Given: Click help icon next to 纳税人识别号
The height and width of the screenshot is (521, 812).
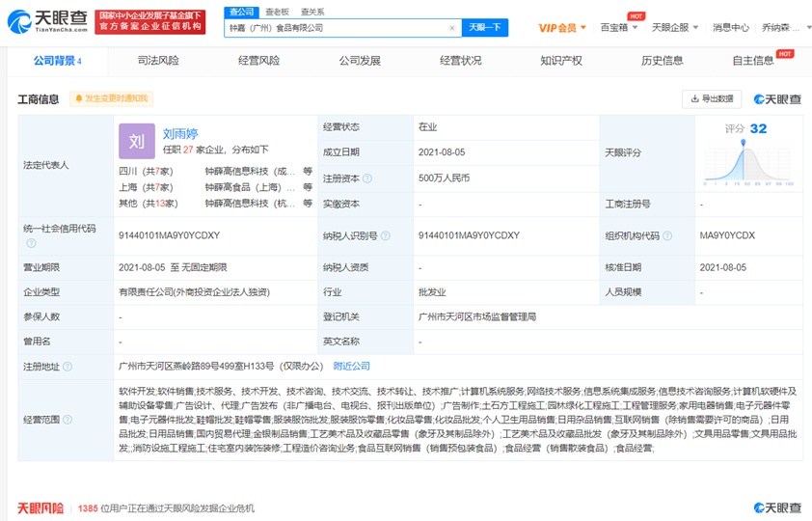Looking at the screenshot, I should point(386,236).
